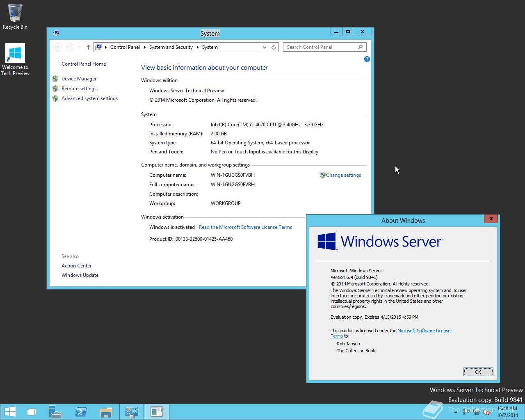Minimize the System window
525x420 pixels.
click(336, 32)
